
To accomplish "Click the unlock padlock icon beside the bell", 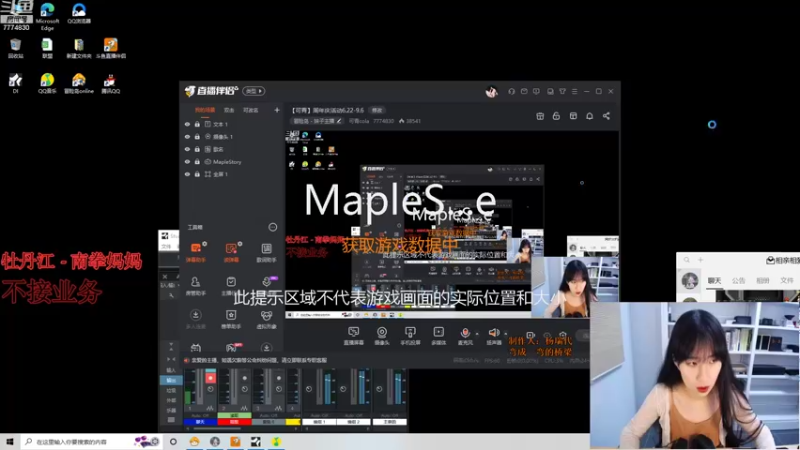I will coord(556,116).
